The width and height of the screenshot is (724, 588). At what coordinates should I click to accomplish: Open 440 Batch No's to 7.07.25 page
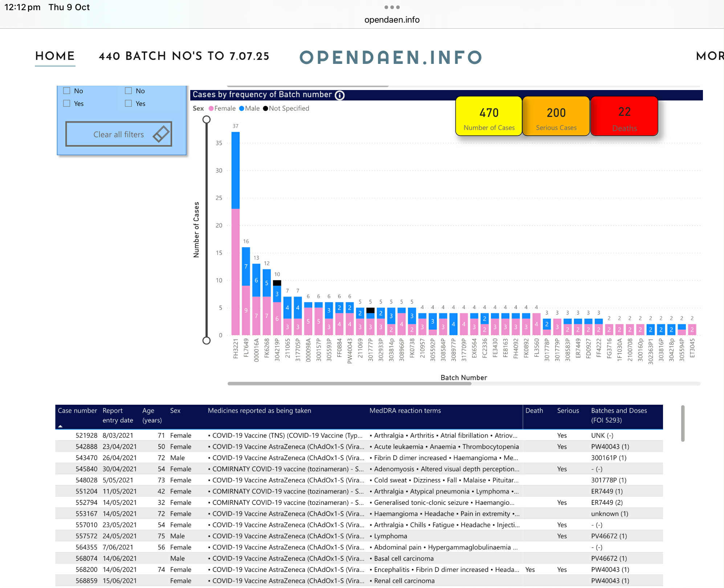coord(184,56)
